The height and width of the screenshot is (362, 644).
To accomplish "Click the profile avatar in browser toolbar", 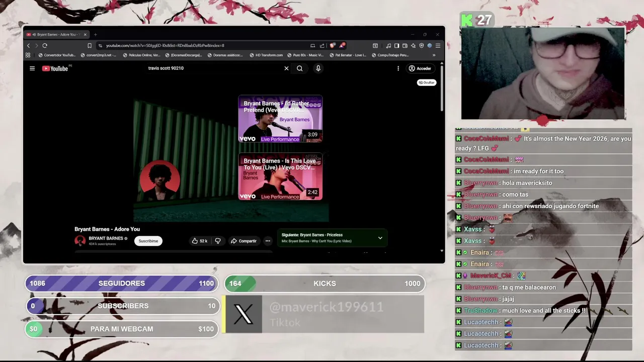I will [430, 45].
